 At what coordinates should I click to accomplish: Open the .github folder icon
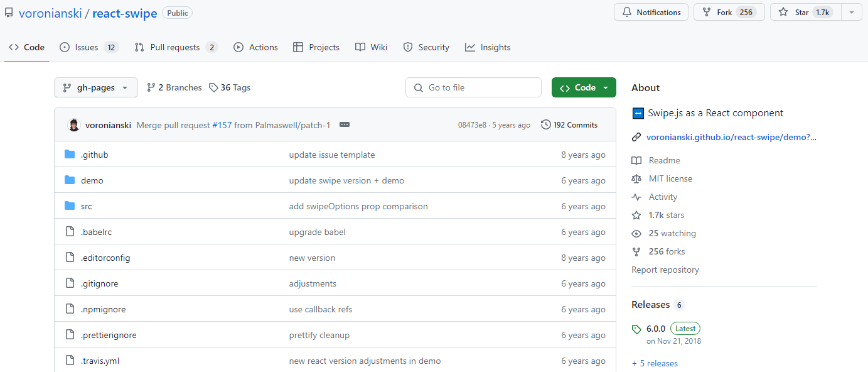69,154
